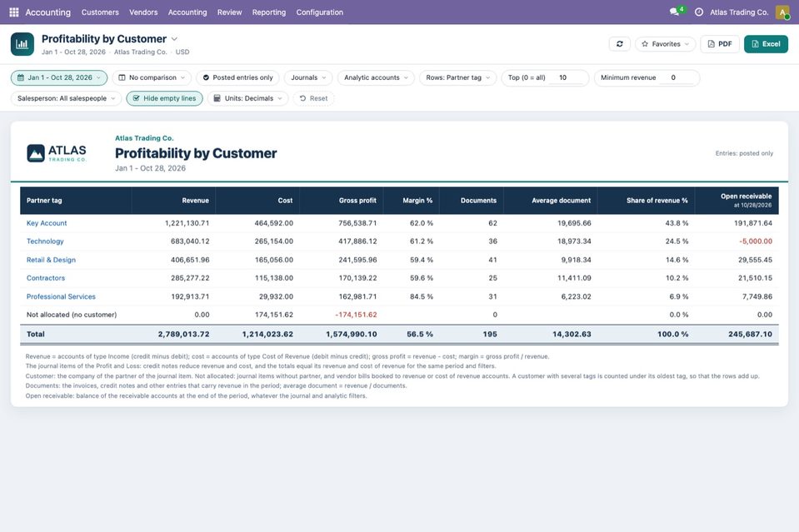Click Retail & Design documents count 41
This screenshot has height=532, width=799.
tap(492, 260)
